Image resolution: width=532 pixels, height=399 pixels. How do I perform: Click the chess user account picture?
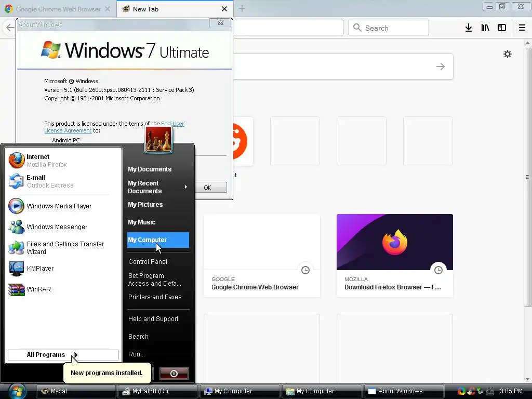click(x=158, y=139)
